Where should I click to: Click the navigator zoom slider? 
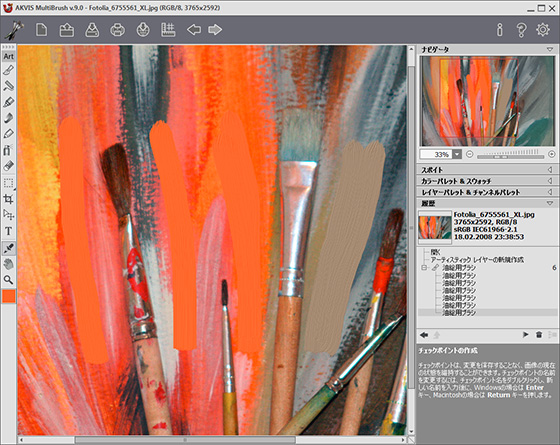pyautogui.click(x=511, y=156)
